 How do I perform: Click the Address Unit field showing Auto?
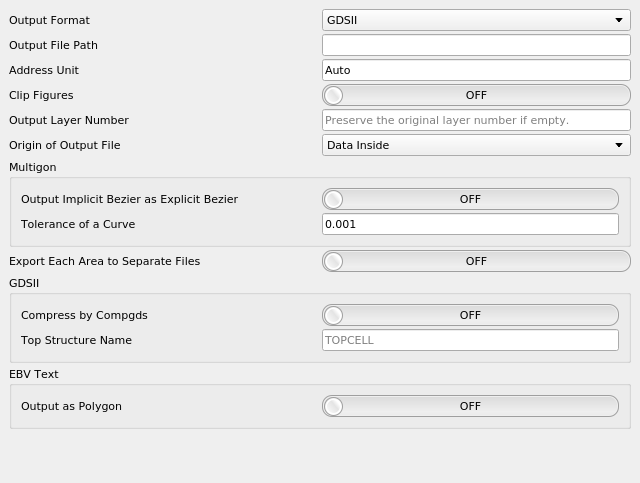tap(476, 70)
